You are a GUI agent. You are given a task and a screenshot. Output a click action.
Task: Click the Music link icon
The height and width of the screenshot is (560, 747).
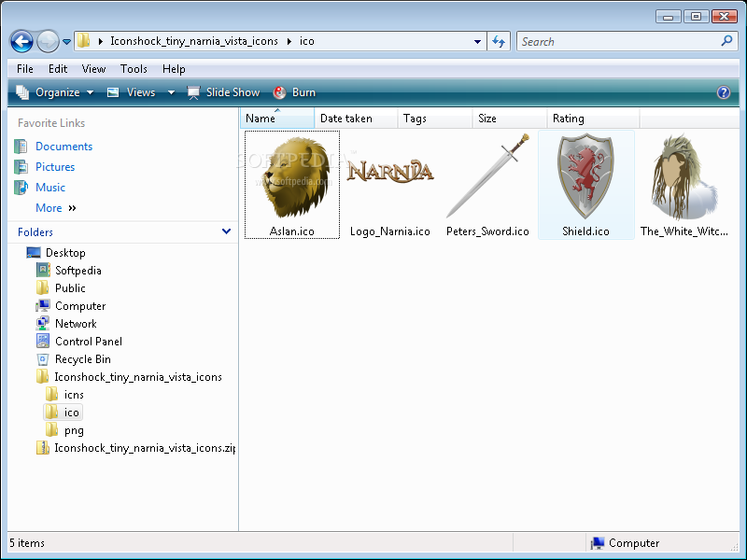21,188
